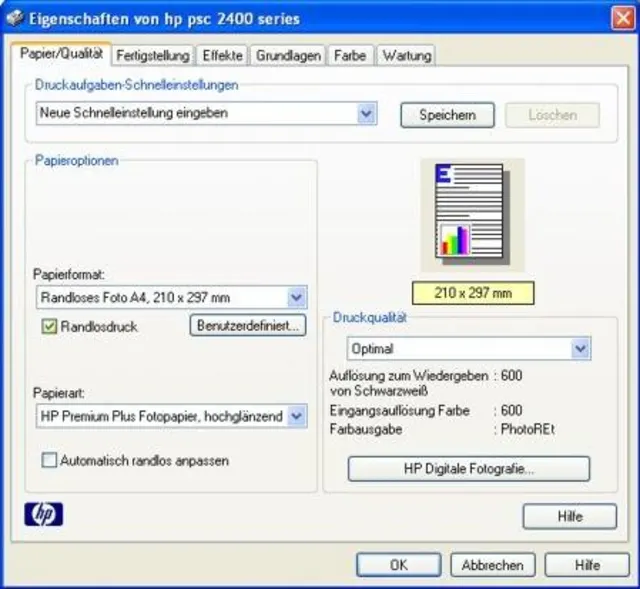Open the Benutzerdefiniert... dialog
This screenshot has height=589, width=640.
pos(248,325)
